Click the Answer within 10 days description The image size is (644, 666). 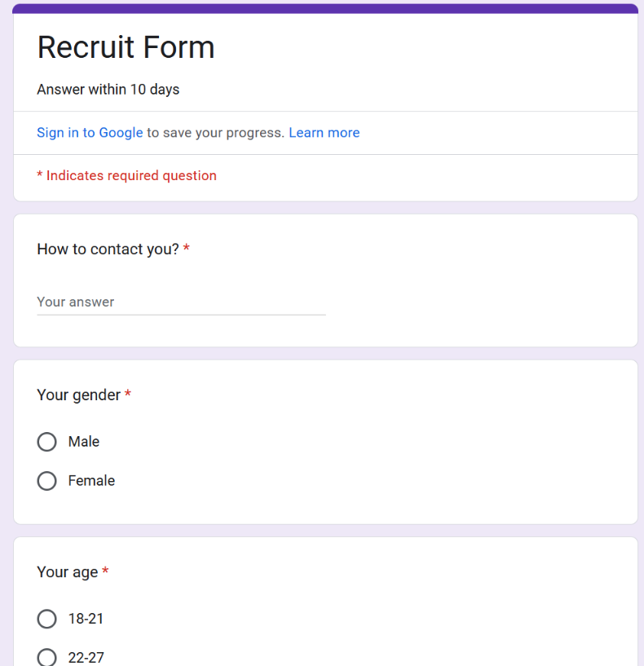[108, 90]
